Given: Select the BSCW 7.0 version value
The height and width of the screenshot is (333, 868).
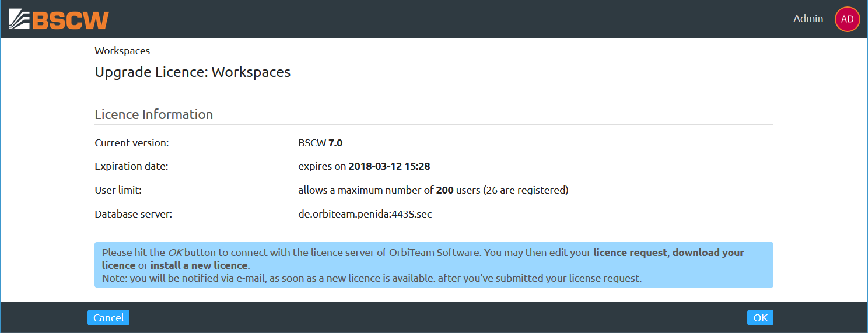Looking at the screenshot, I should 320,143.
